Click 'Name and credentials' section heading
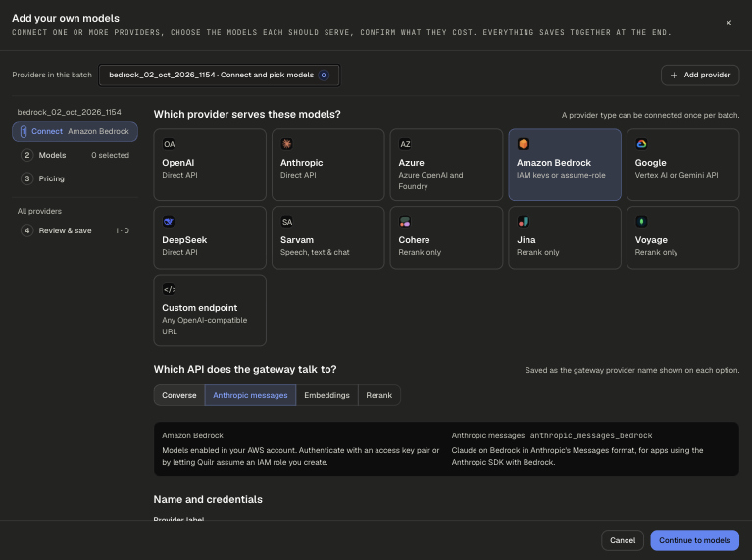Viewport: 752px width, 560px height. (208, 499)
